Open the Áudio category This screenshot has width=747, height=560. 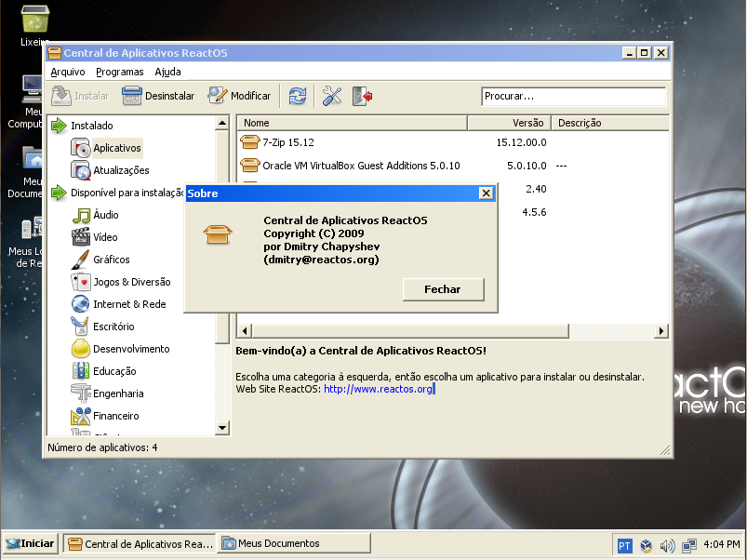coord(106,215)
